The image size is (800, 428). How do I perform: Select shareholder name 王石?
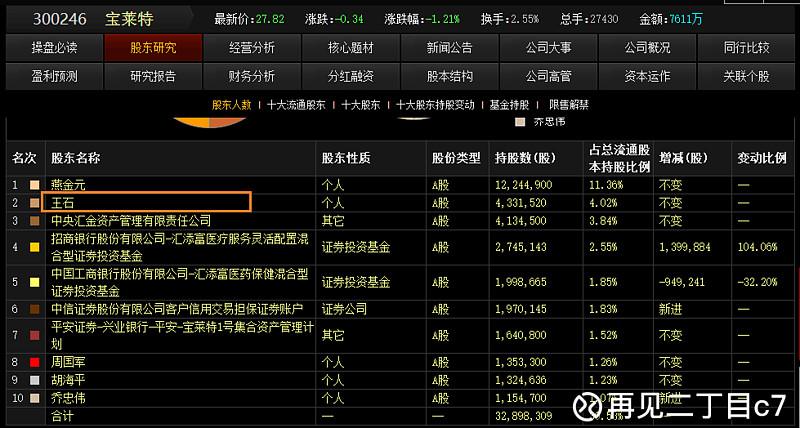pos(62,203)
